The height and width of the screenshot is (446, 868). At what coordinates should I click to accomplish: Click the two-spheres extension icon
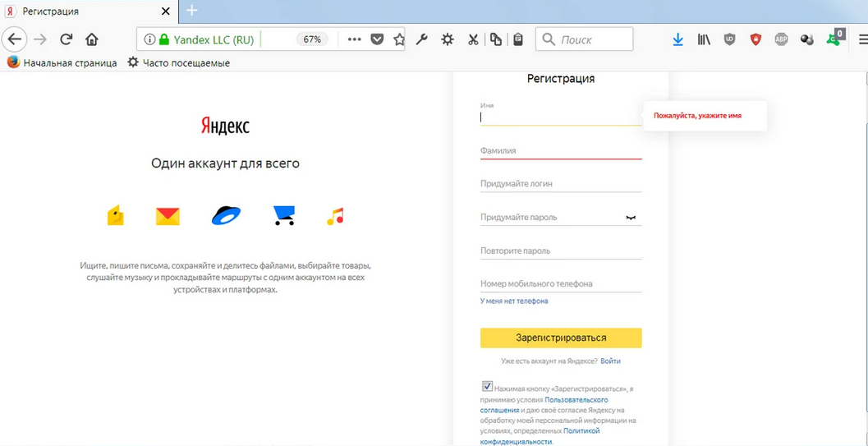click(x=807, y=39)
